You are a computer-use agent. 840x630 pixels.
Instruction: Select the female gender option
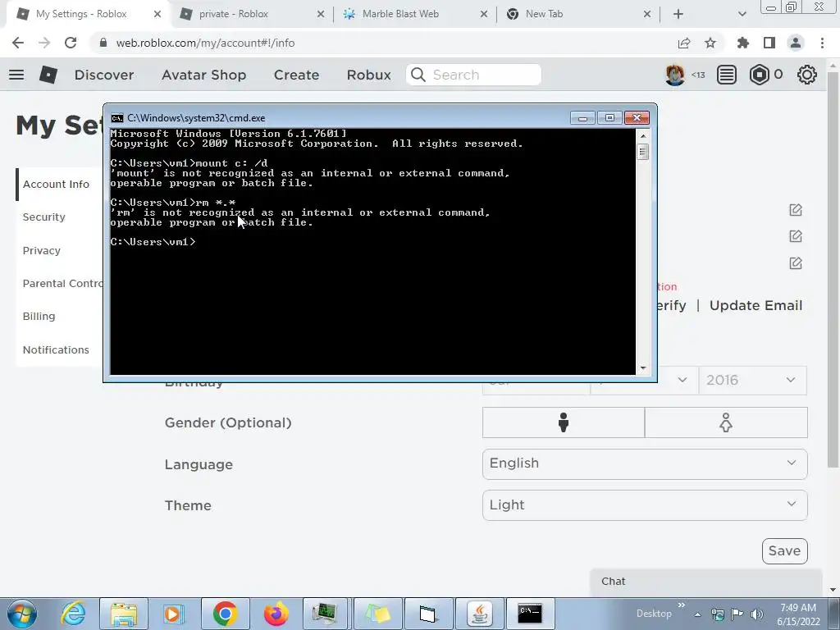click(726, 422)
